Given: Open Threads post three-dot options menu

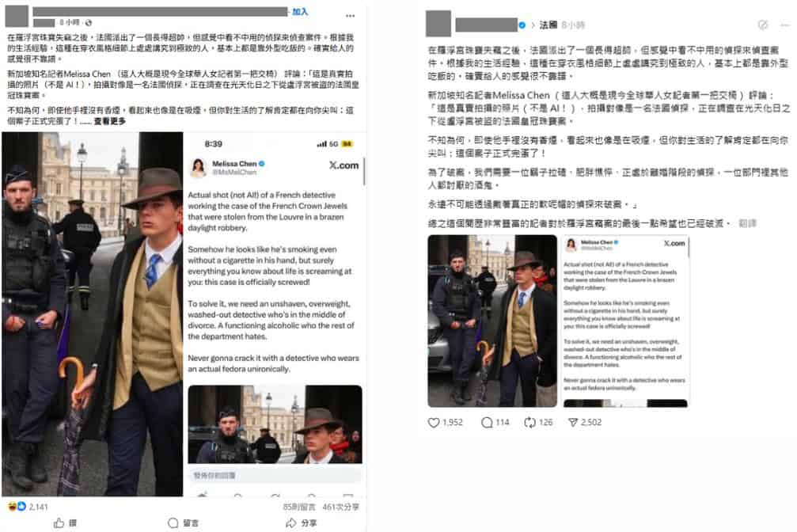Looking at the screenshot, I should (786, 25).
